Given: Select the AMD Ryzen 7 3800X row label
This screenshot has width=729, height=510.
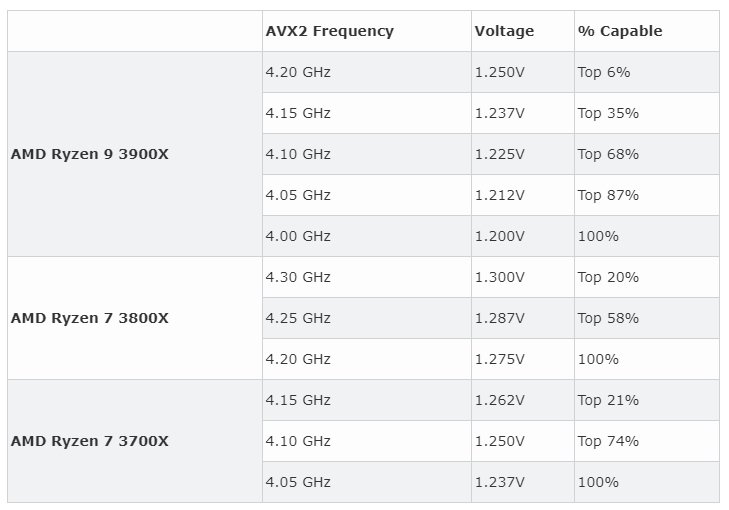Looking at the screenshot, I should tap(90, 318).
